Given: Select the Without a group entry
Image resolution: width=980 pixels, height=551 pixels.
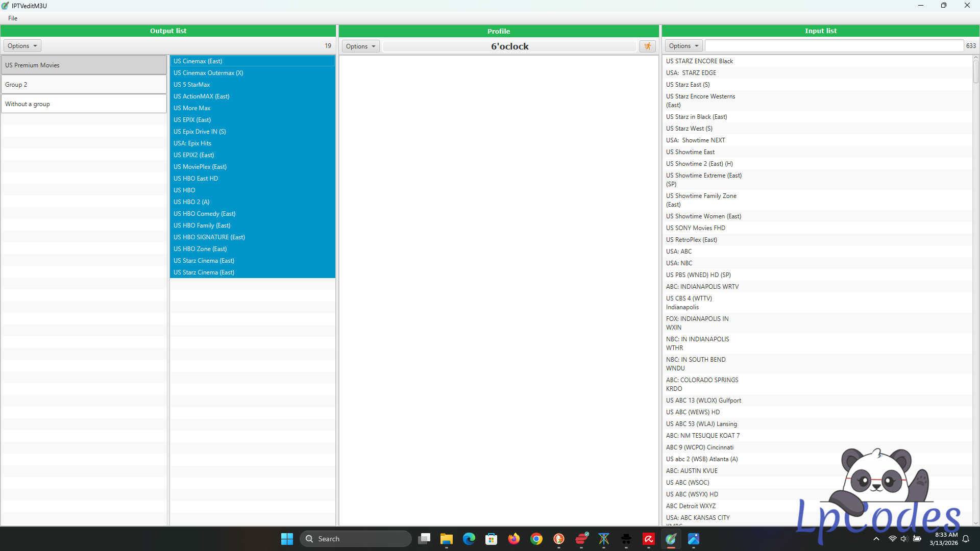Looking at the screenshot, I should pyautogui.click(x=84, y=104).
